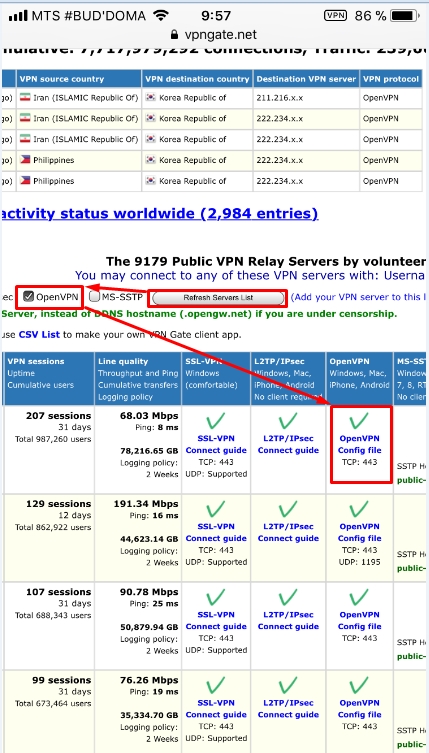Click the VPN source country column header
Screen dimensions: 429x753
(x=79, y=79)
